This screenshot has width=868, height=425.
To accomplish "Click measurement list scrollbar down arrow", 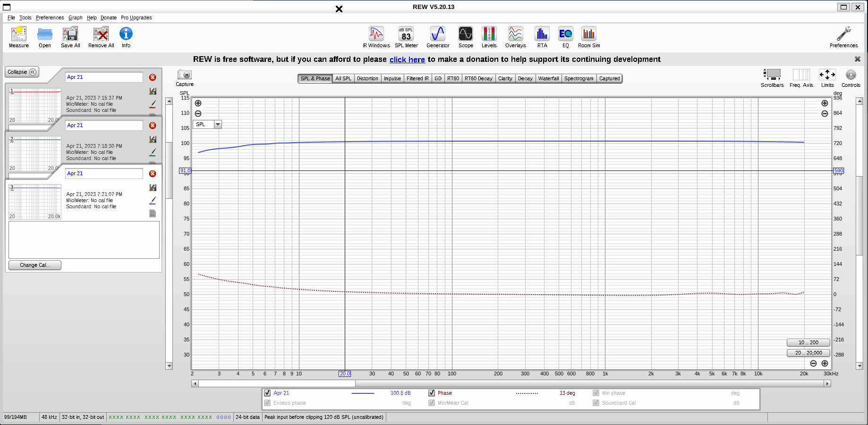I will (169, 366).
